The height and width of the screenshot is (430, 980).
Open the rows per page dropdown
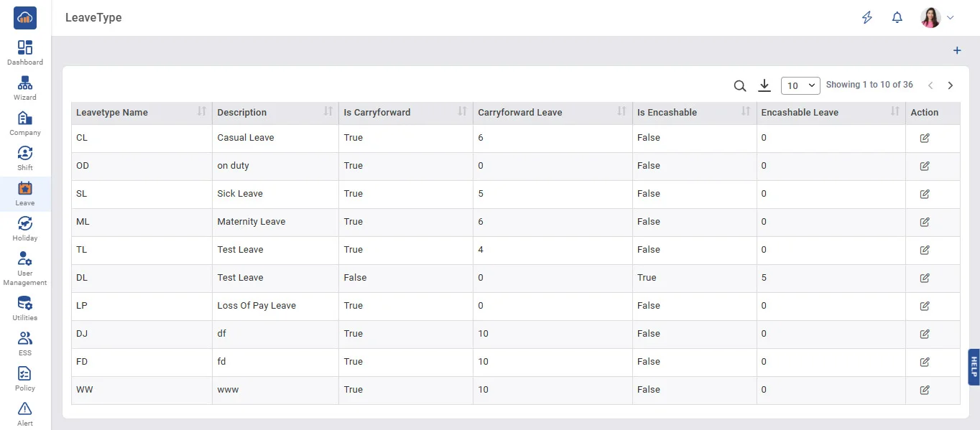point(800,85)
